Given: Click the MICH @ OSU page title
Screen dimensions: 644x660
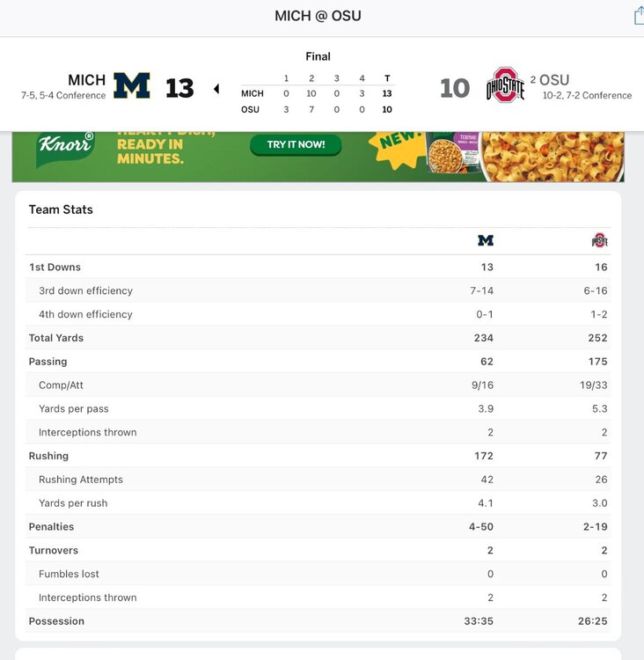Looking at the screenshot, I should pos(318,16).
